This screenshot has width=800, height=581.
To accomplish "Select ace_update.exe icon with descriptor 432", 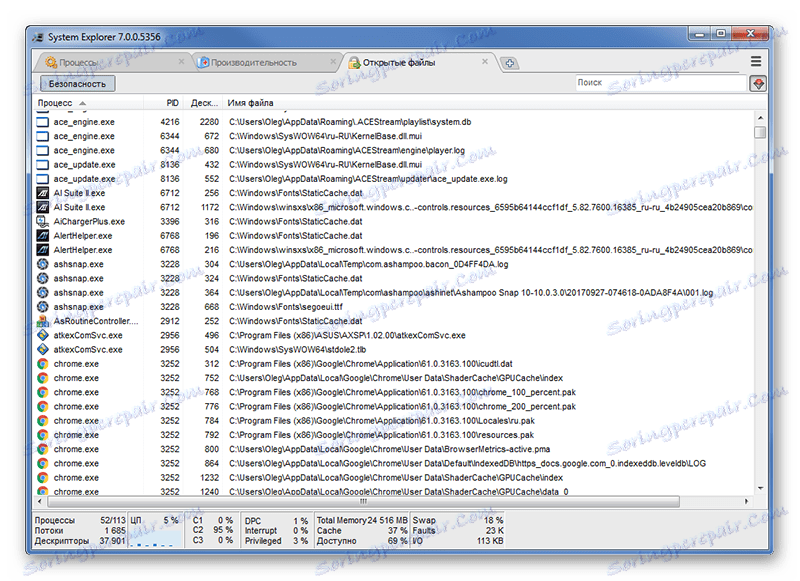I will coord(43,165).
